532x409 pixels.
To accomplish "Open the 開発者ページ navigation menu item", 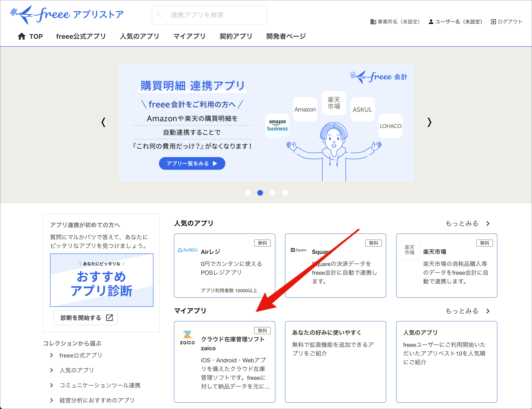I will (286, 36).
